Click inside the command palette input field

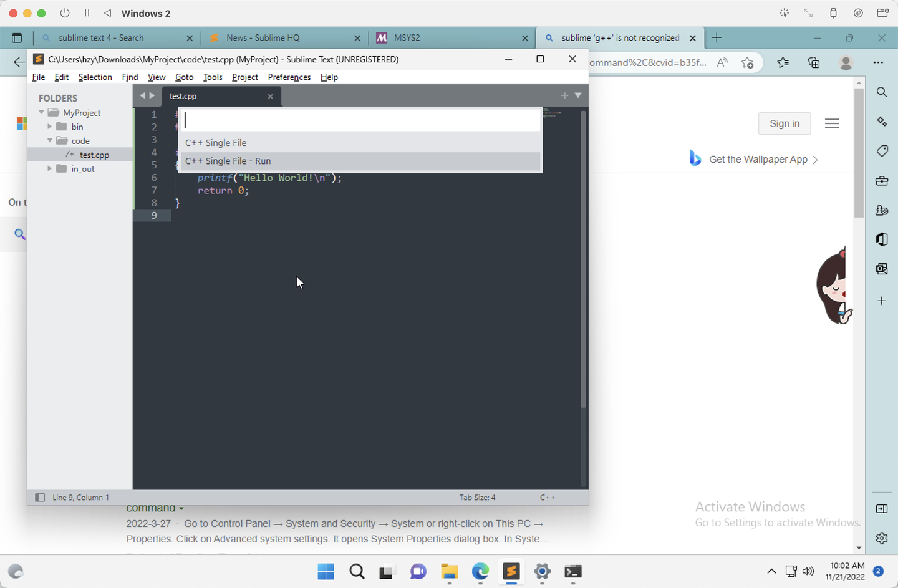pyautogui.click(x=360, y=119)
